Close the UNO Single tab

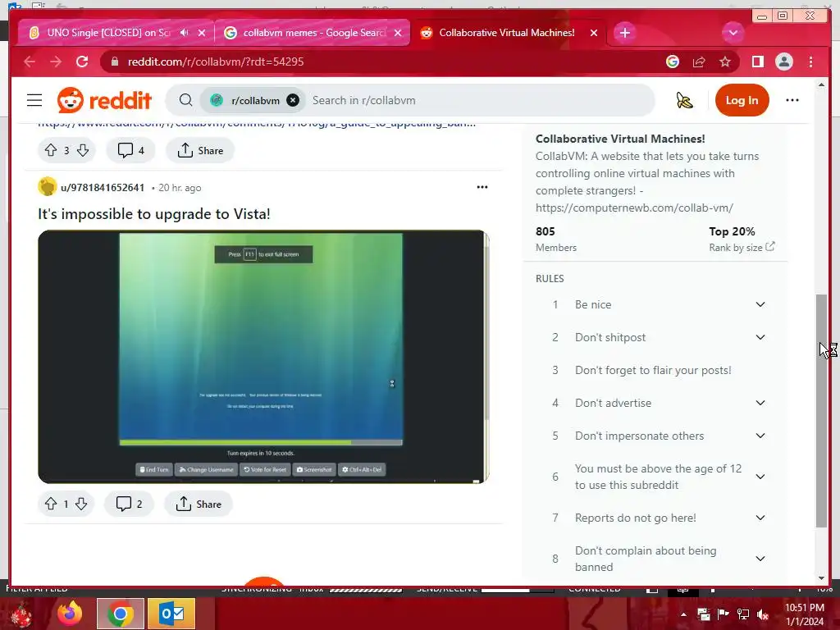point(202,33)
